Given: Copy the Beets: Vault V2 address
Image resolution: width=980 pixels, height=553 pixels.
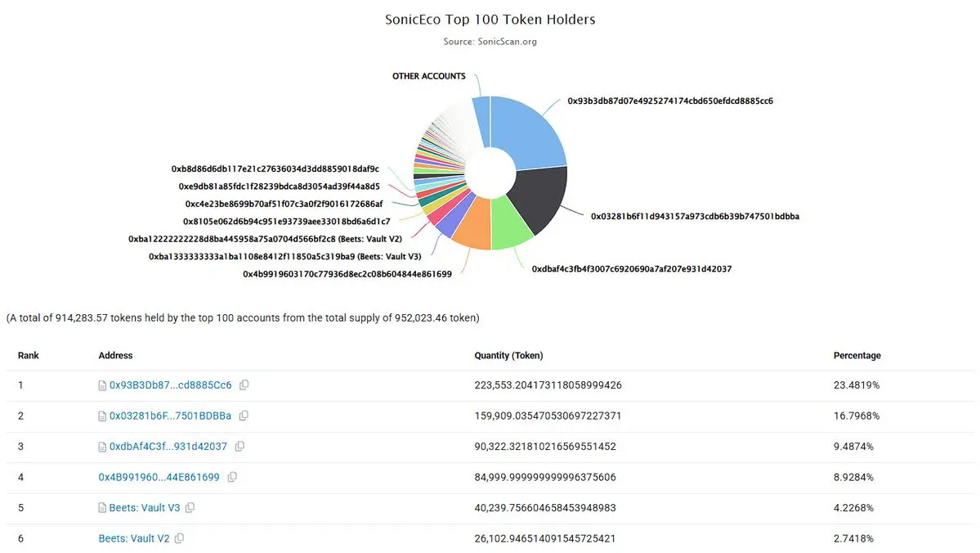Looking at the screenshot, I should [x=179, y=538].
